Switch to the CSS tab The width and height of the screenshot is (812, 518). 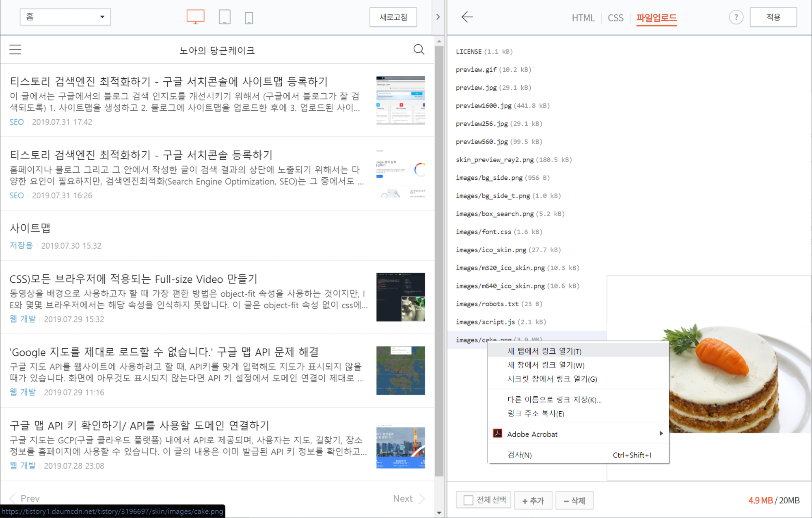[615, 18]
